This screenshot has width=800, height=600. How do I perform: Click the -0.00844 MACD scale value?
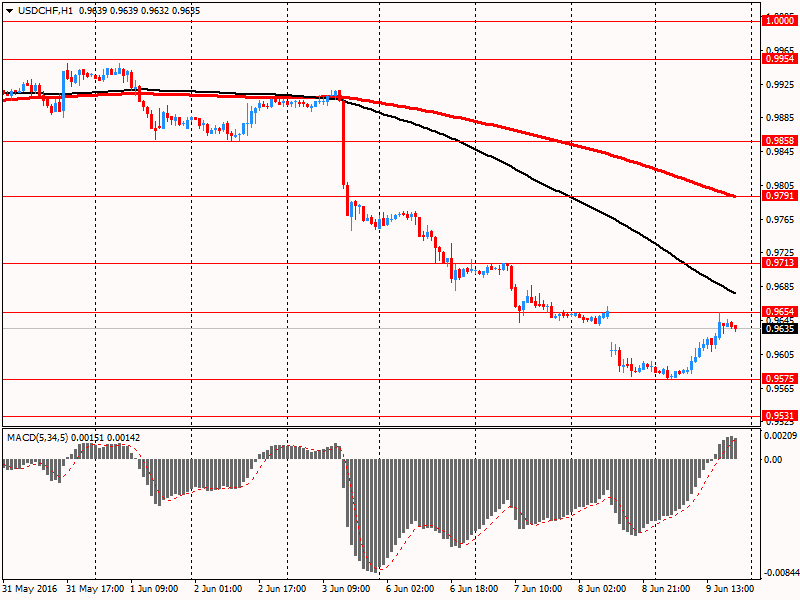pyautogui.click(x=780, y=573)
